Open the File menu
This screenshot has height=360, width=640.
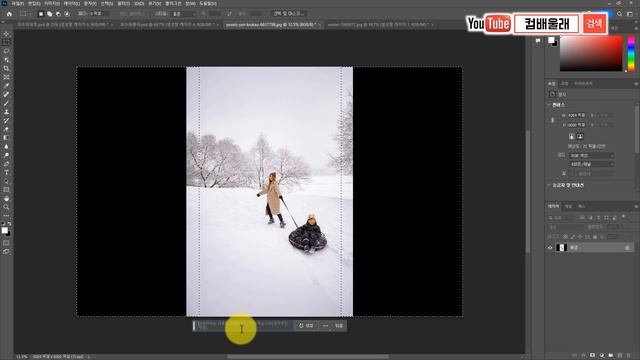click(x=17, y=3)
